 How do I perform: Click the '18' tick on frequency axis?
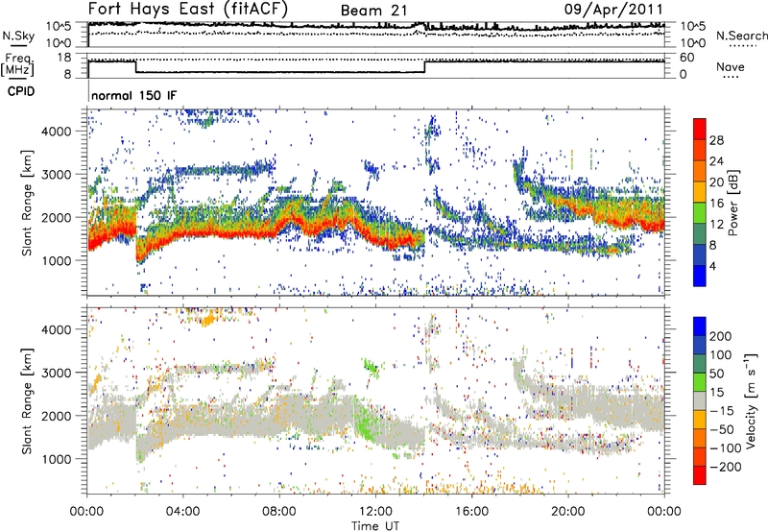[x=64, y=58]
